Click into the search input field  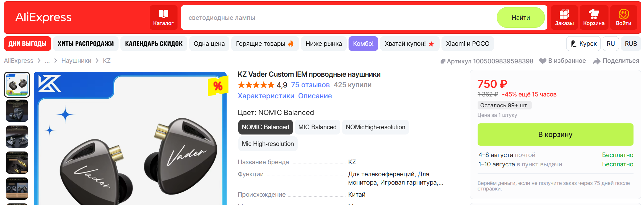[x=339, y=18]
